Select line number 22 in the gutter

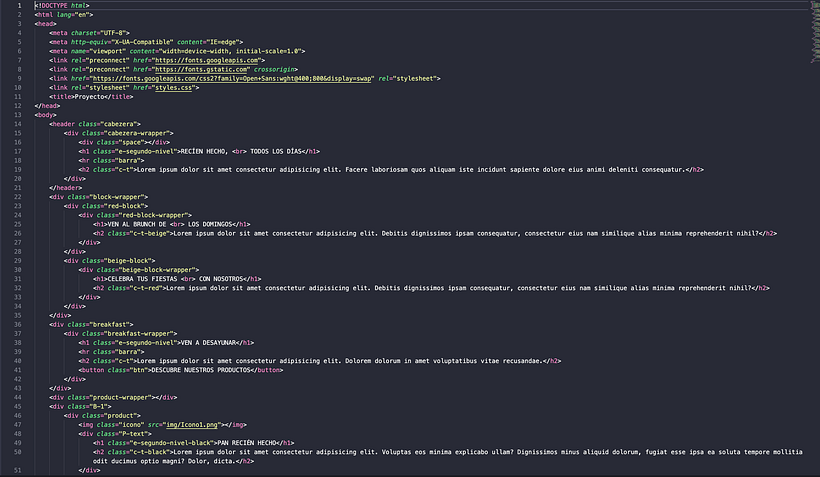pos(18,197)
